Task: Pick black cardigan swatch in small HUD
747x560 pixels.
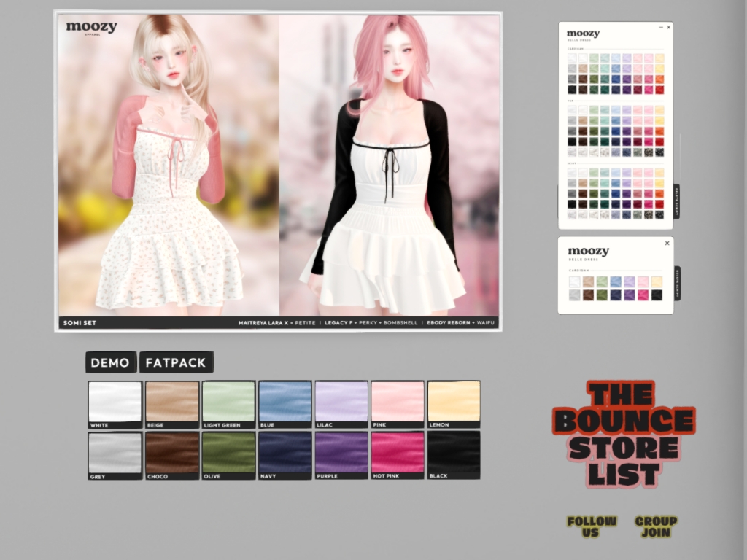Action: [657, 295]
